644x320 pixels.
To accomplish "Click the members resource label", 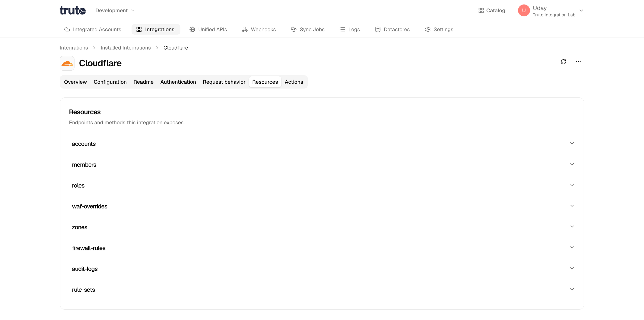I will point(84,165).
